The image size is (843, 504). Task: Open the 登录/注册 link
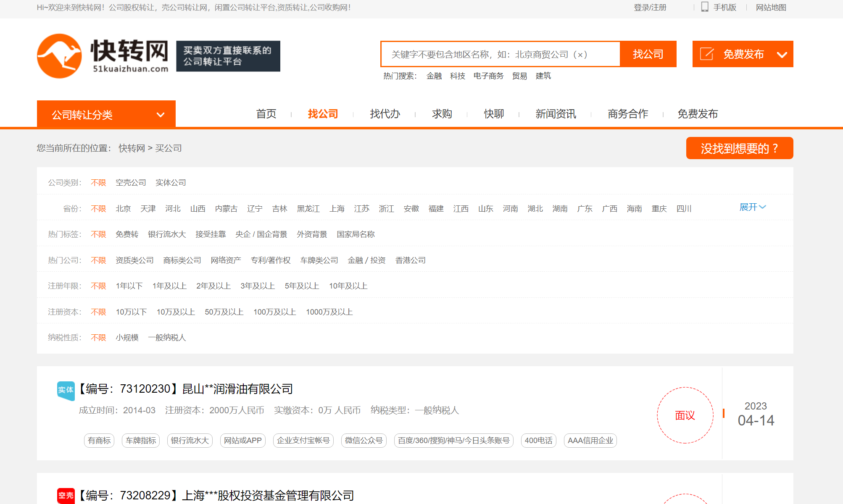click(x=649, y=7)
